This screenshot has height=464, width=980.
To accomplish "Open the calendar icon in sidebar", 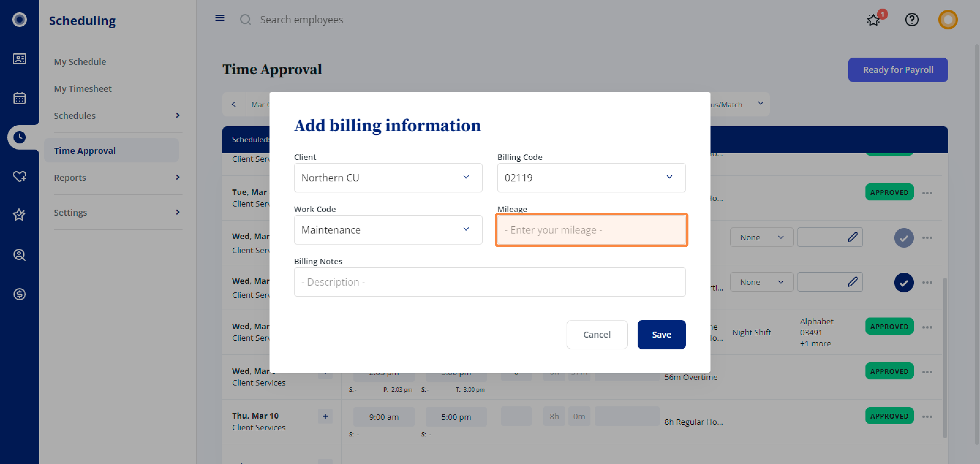I will coord(19,98).
